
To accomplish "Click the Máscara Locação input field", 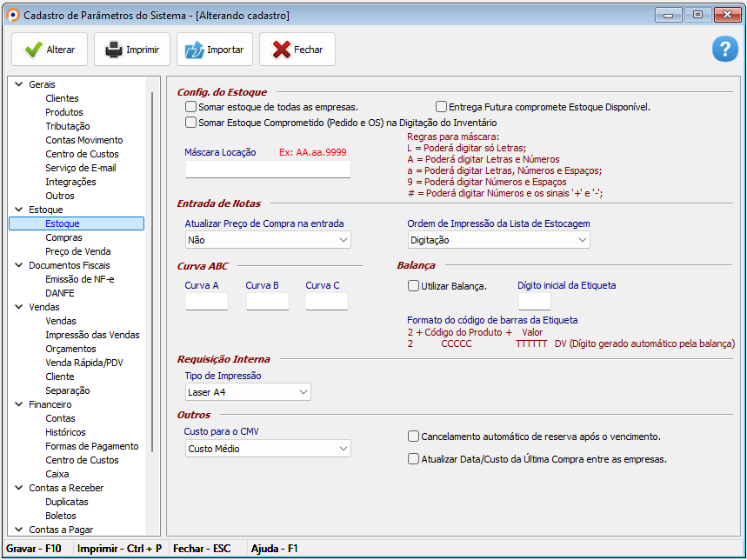I will coord(268,170).
